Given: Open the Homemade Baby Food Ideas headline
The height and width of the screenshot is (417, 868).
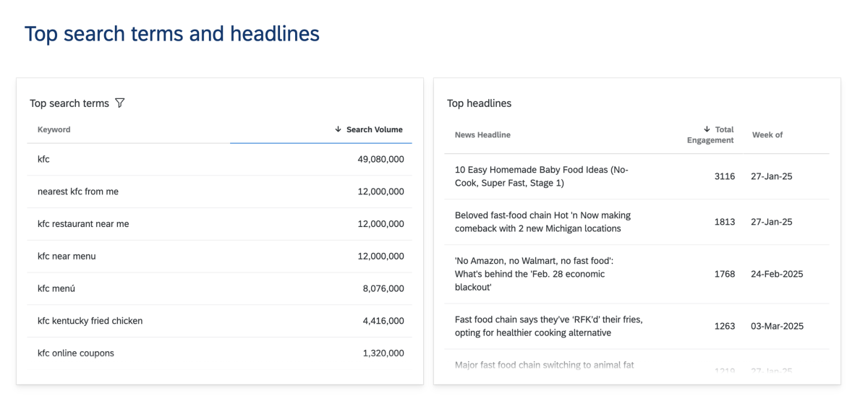Looking at the screenshot, I should pyautogui.click(x=542, y=176).
